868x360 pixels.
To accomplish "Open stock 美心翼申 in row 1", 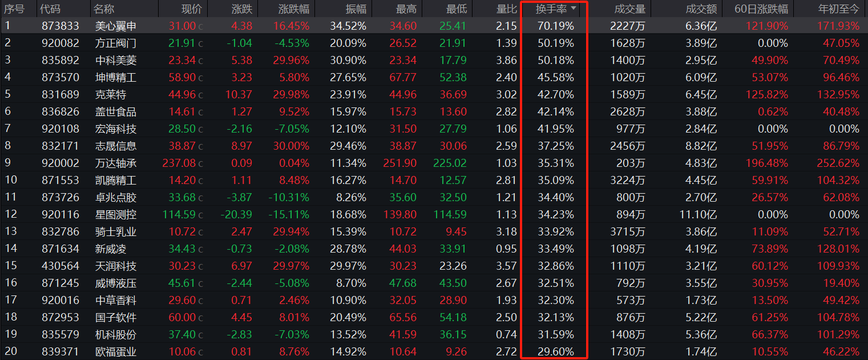I will pos(115,26).
